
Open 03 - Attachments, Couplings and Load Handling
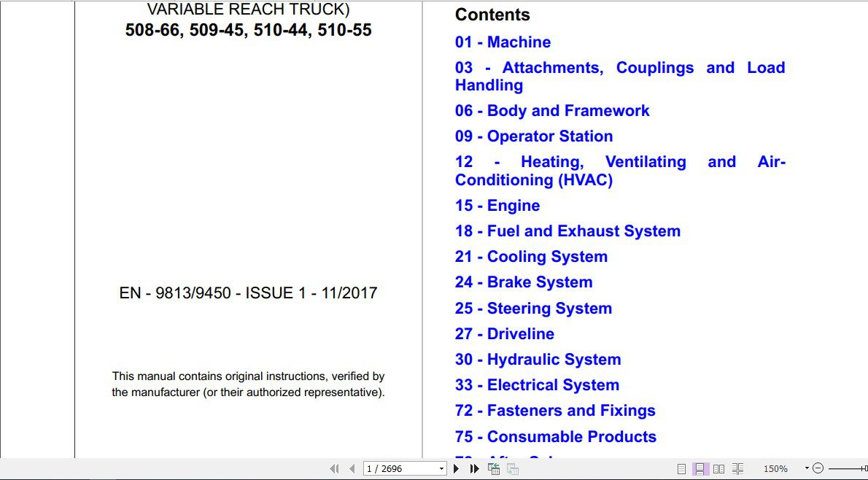pyautogui.click(x=620, y=77)
